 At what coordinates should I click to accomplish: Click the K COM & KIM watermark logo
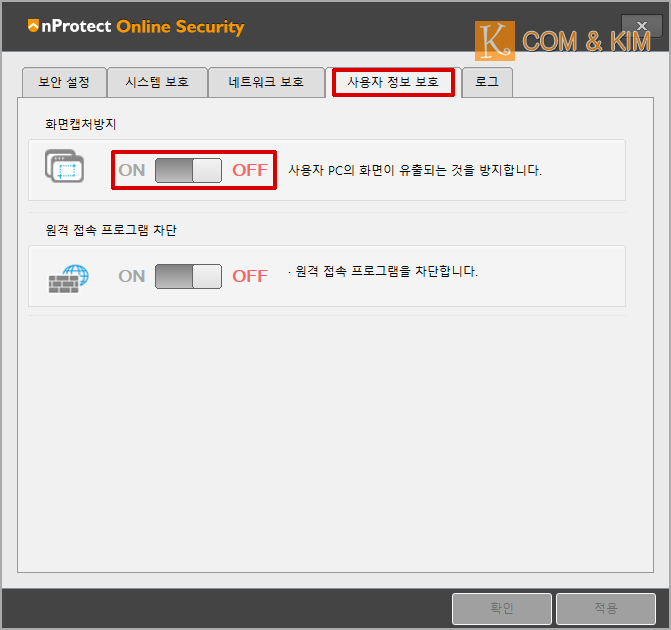(x=563, y=41)
